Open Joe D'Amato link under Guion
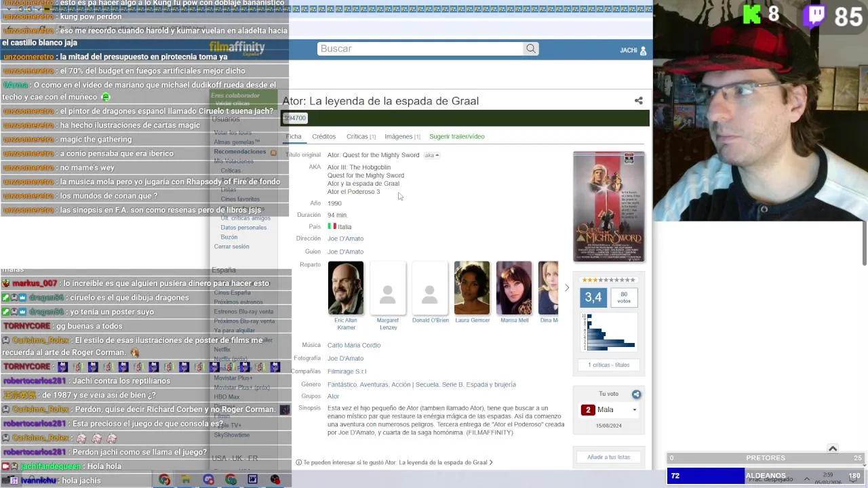This screenshot has height=488, width=868. coord(345,252)
